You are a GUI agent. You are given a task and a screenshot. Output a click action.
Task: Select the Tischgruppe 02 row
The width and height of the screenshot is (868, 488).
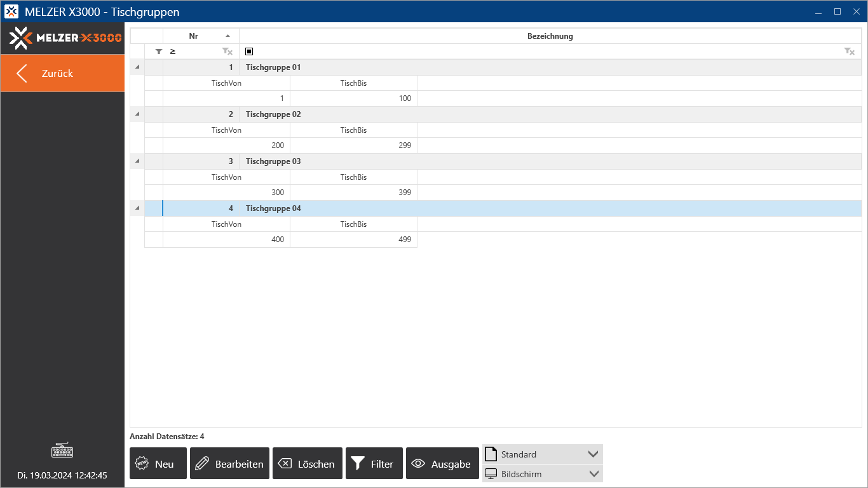coord(273,114)
